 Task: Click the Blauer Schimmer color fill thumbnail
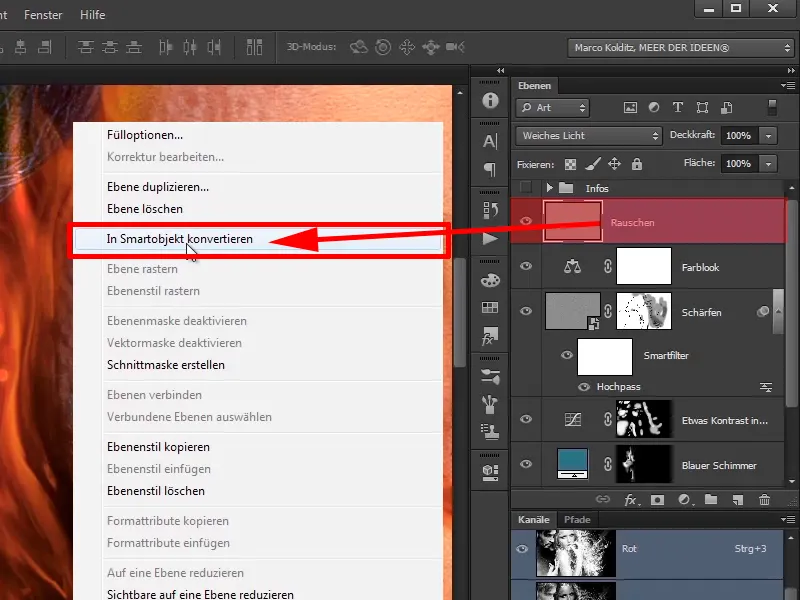(x=572, y=464)
